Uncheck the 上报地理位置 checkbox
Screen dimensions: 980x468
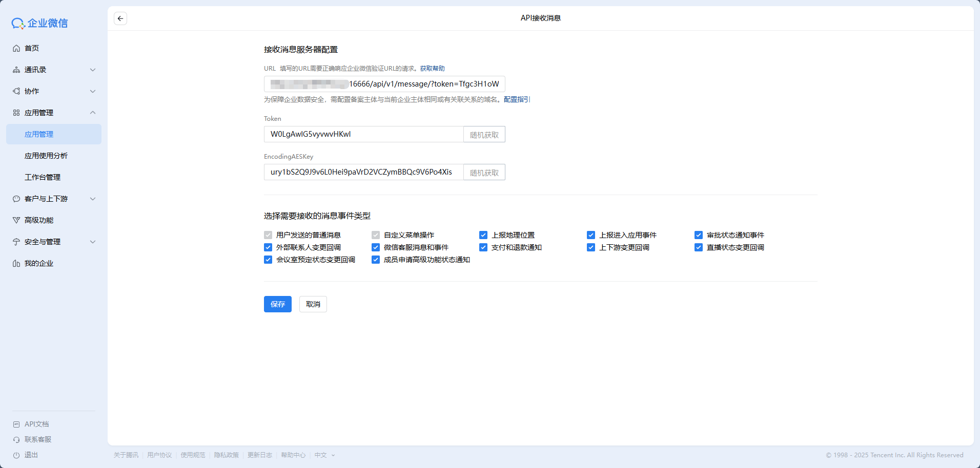click(x=483, y=235)
